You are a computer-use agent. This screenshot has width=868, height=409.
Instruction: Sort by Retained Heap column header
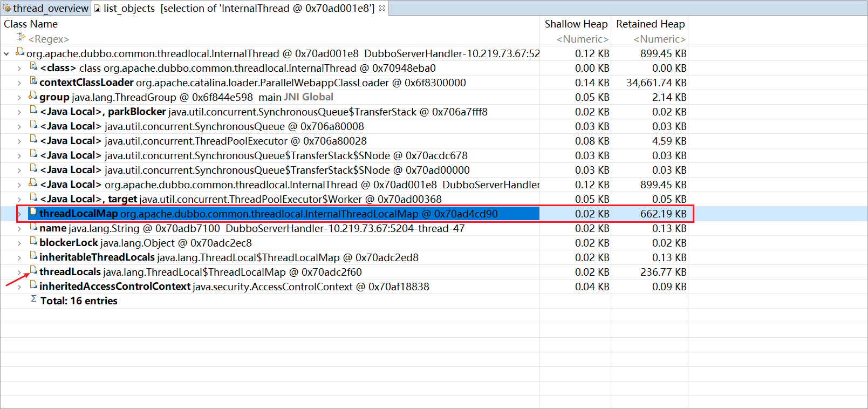[x=650, y=24]
